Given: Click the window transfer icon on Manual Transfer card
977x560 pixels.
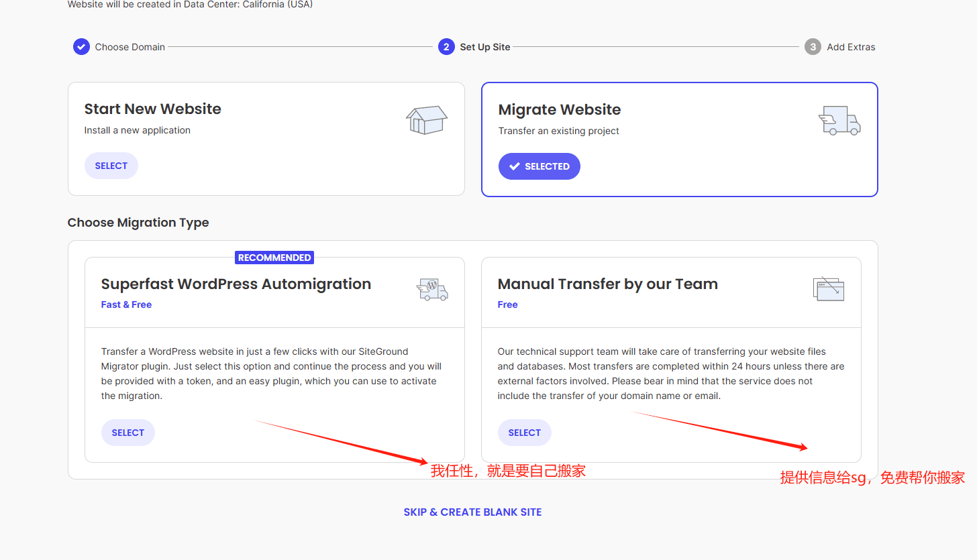Looking at the screenshot, I should 828,289.
